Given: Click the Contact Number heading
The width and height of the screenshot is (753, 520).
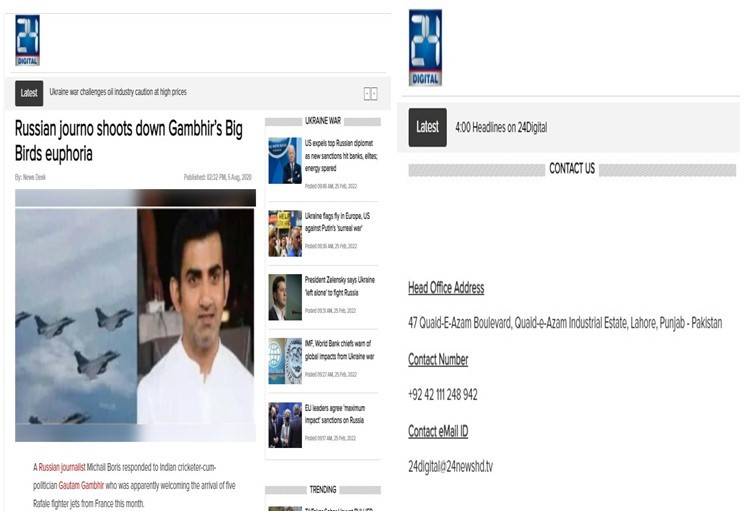Looking at the screenshot, I should [x=438, y=360].
